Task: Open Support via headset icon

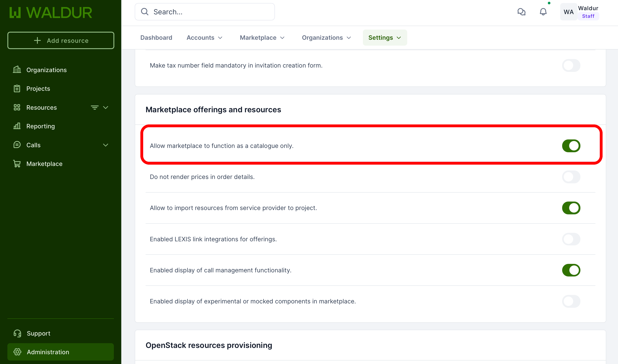Action: pos(17,333)
